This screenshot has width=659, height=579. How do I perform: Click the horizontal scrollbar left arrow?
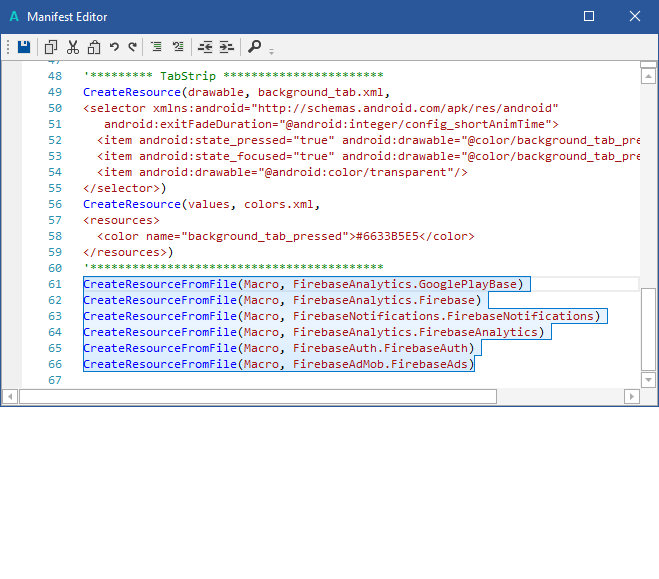(10, 396)
